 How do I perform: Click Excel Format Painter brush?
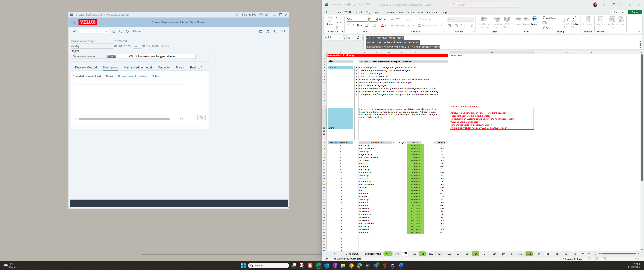(x=336, y=27)
